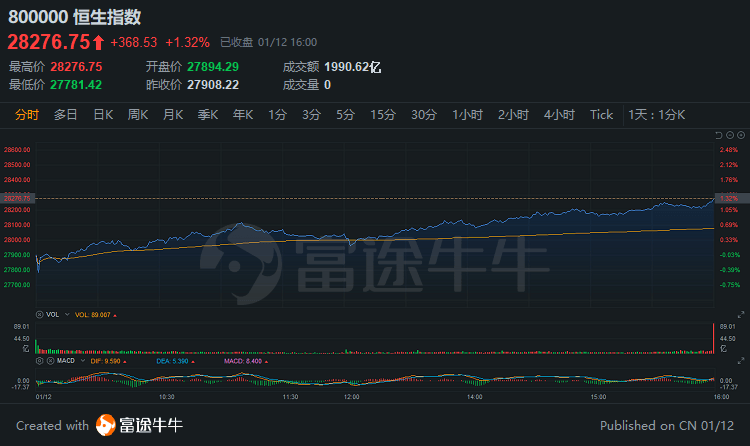Screen dimensions: 750x446
Task: Select the 2小时 interval tab
Action: point(513,115)
